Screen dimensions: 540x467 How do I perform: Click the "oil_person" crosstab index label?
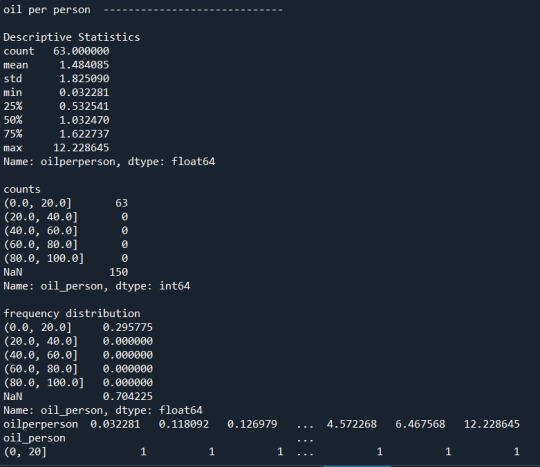(x=34, y=438)
